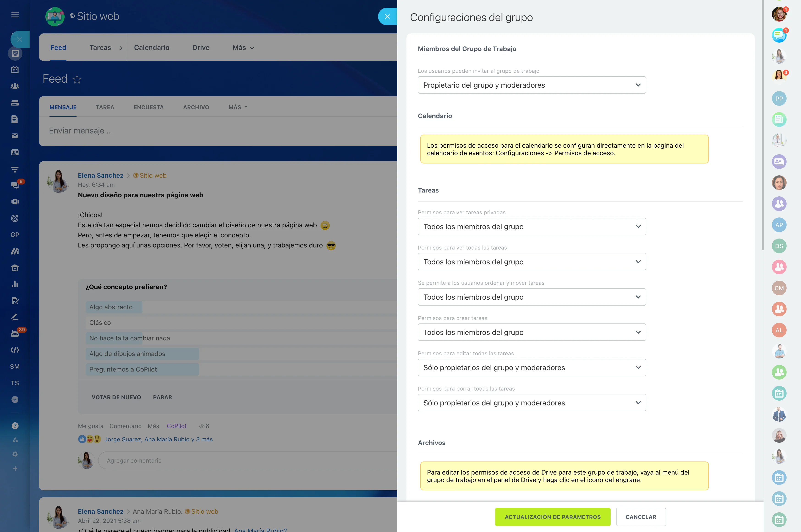Click the hamburger menu icon
This screenshot has width=801, height=532.
15,15
